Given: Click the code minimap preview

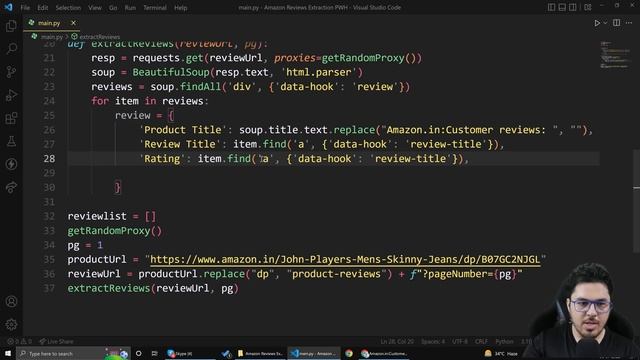Looking at the screenshot, I should (616, 55).
